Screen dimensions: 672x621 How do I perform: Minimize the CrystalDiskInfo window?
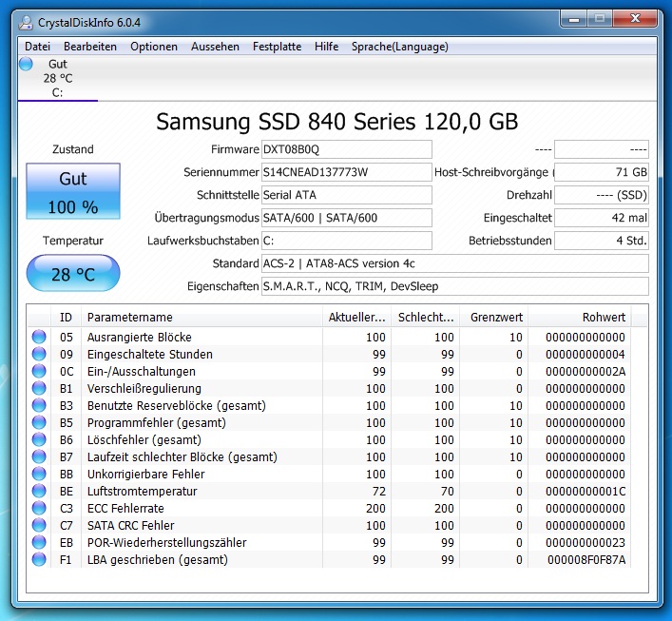point(574,19)
